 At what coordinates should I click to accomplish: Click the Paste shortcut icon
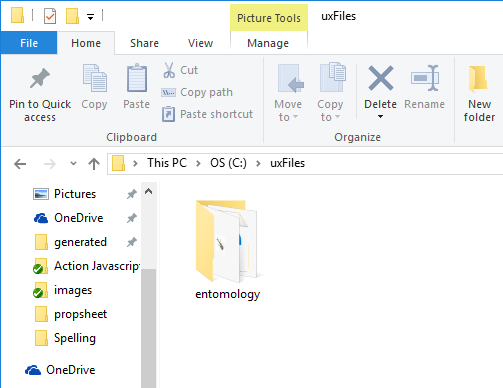168,114
